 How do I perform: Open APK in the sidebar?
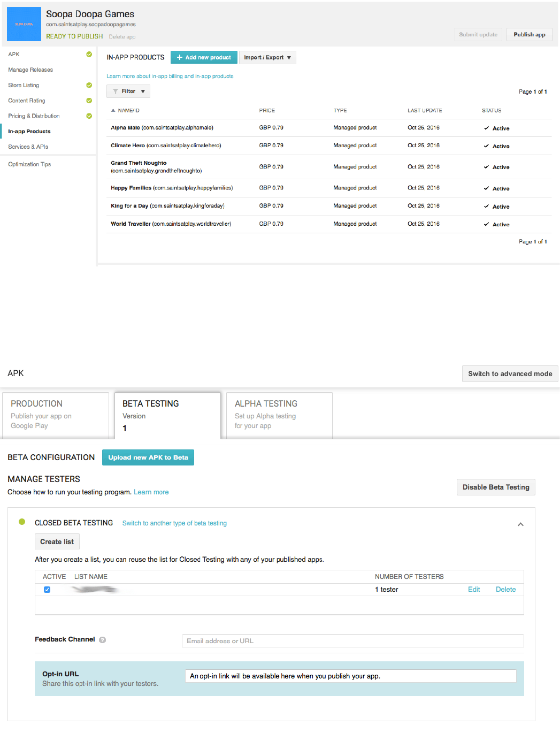click(14, 54)
